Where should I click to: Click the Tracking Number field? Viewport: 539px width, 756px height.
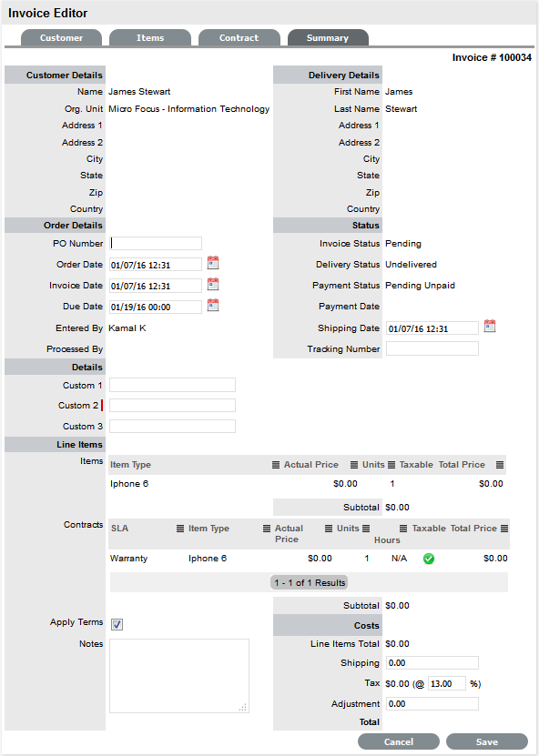click(x=432, y=348)
